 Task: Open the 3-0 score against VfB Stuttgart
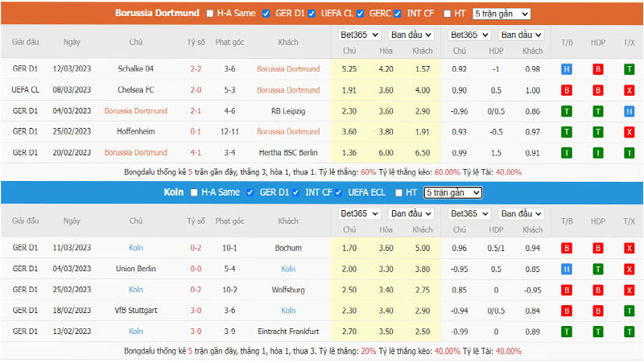pos(196,311)
